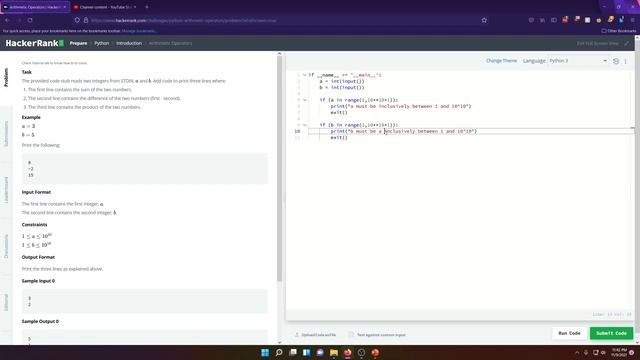Open the Chat app on the taskbar
The width and height of the screenshot is (640, 360).
point(320,352)
